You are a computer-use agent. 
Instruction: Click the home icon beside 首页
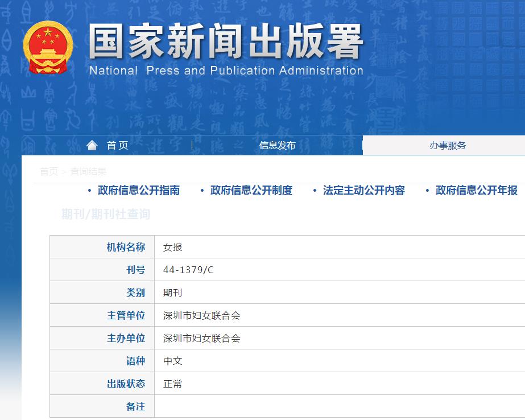(x=92, y=145)
